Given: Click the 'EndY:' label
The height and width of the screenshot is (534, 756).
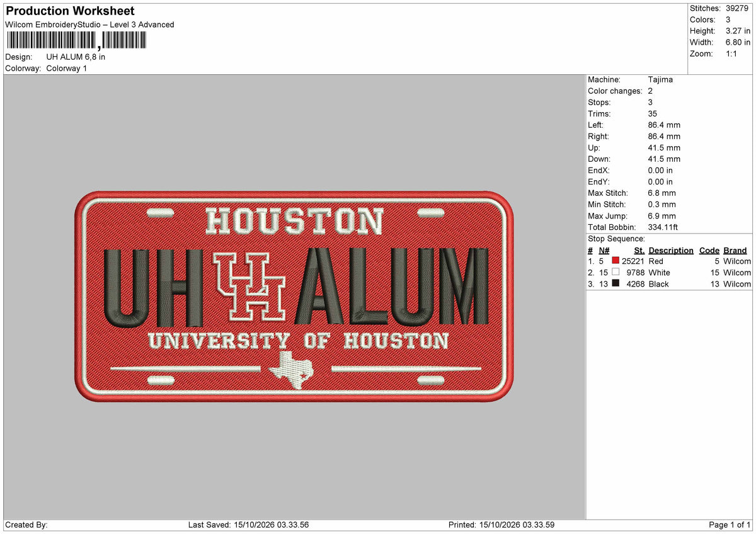Looking at the screenshot, I should [598, 182].
